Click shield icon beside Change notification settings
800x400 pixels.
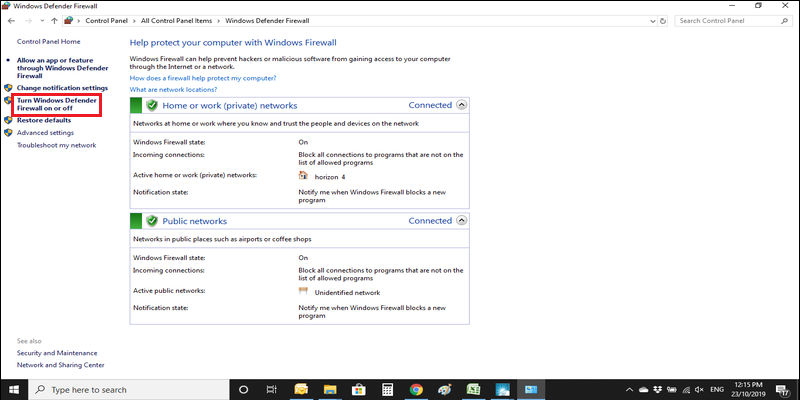pos(8,88)
